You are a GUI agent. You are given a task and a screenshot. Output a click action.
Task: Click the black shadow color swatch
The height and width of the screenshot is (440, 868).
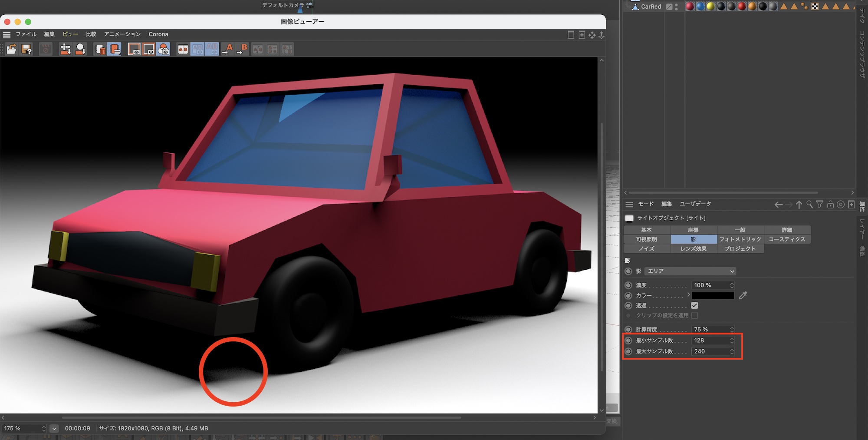click(x=713, y=295)
